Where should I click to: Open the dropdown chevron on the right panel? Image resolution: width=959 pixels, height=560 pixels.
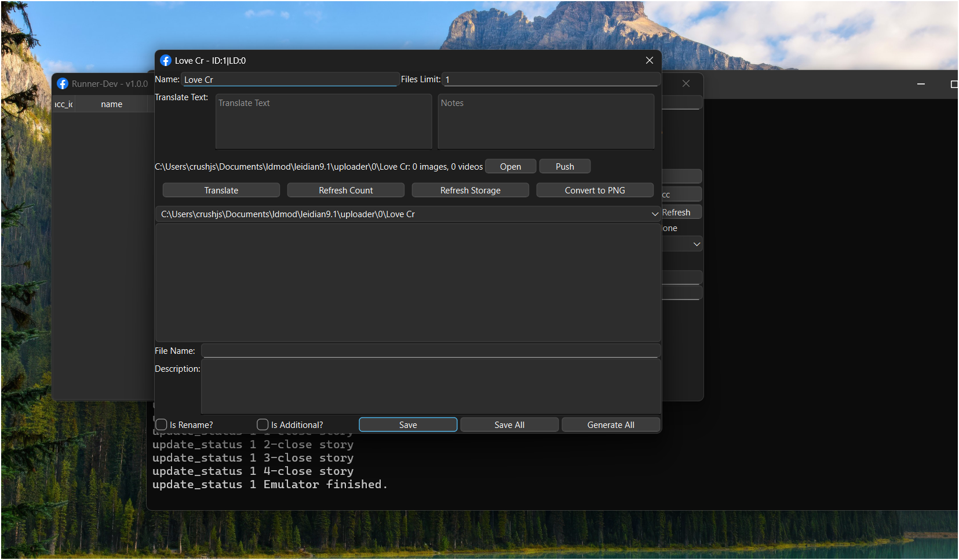[697, 244]
